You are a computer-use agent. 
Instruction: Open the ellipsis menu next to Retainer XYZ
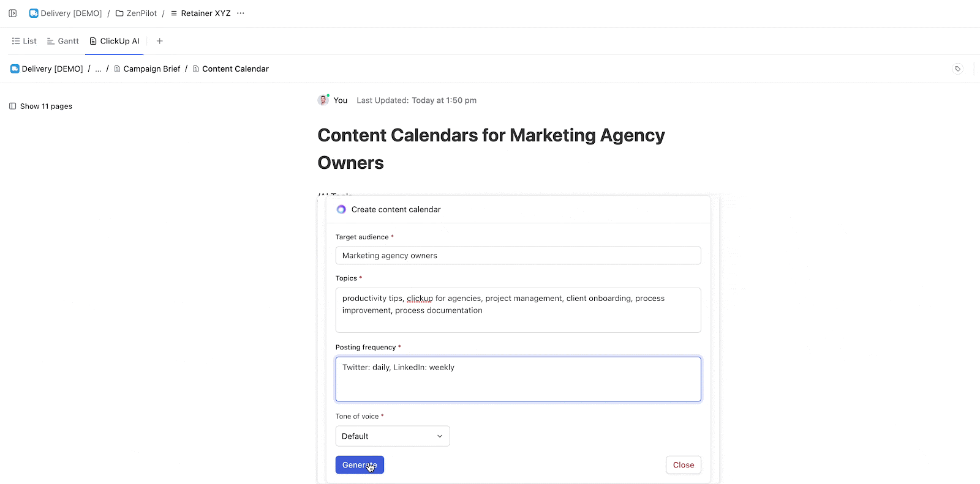240,13
